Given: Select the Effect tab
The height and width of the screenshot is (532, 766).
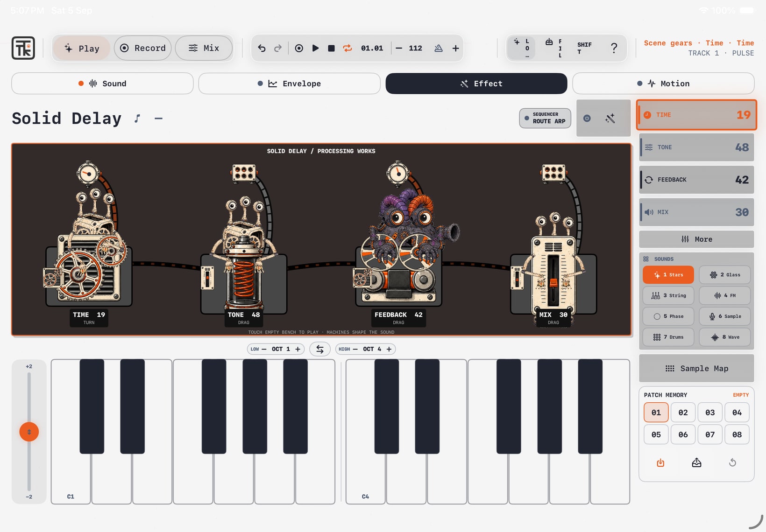Looking at the screenshot, I should [x=476, y=84].
